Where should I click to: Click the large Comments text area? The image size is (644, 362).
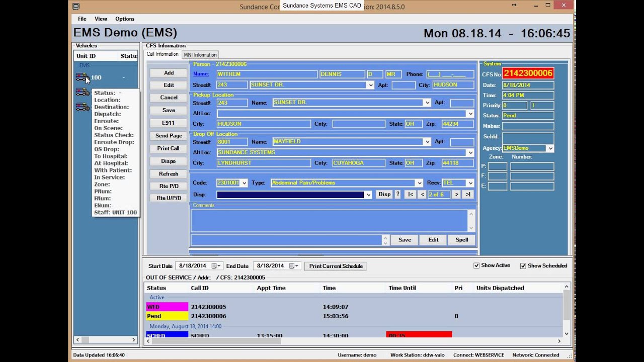tap(329, 221)
